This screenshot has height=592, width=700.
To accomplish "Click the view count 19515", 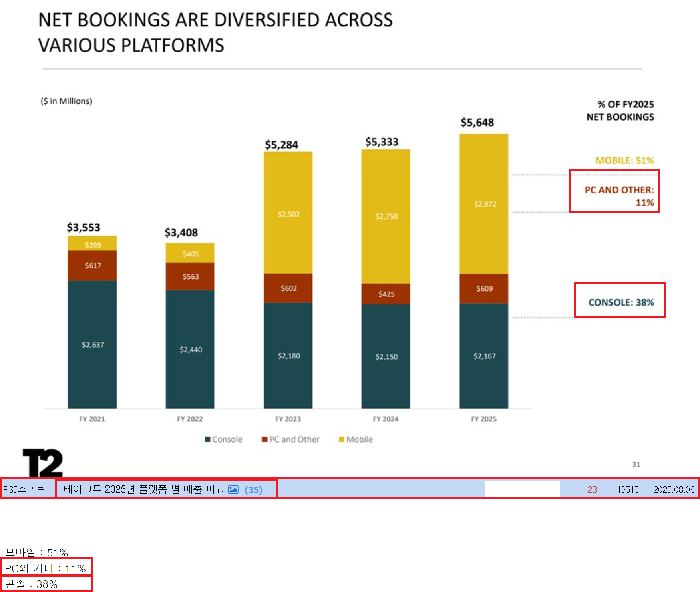I will 628,489.
